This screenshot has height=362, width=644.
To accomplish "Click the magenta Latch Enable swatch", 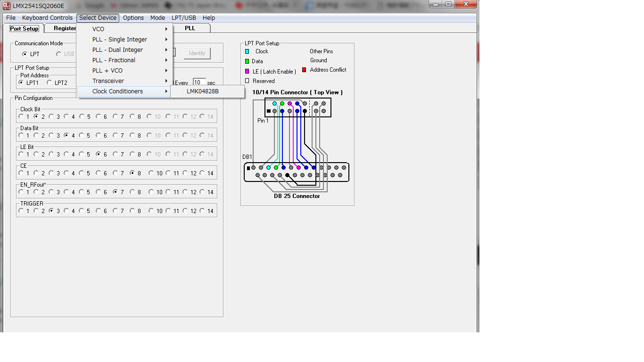I will click(247, 71).
